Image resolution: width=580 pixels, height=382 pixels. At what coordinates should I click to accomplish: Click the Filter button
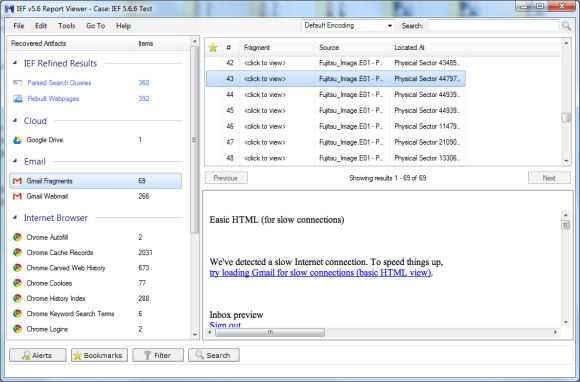click(158, 355)
